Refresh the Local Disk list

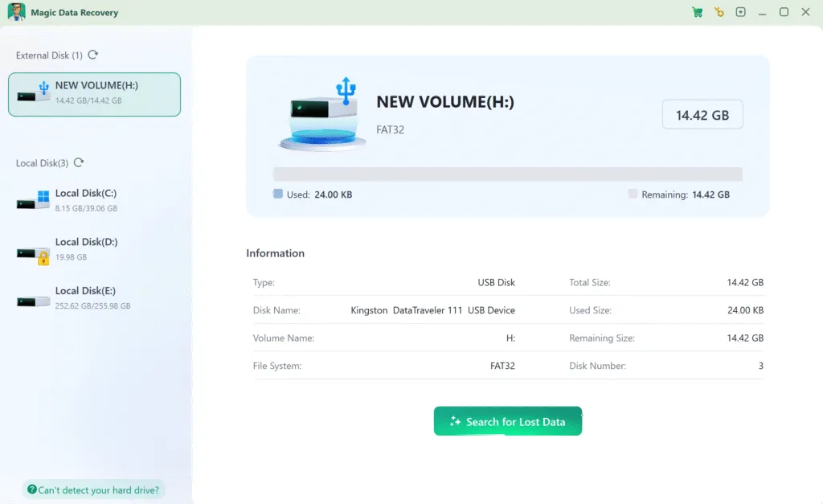(78, 162)
